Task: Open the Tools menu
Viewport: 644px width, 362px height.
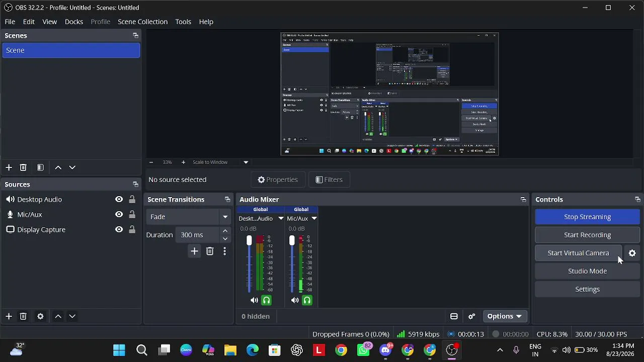Action: click(183, 22)
